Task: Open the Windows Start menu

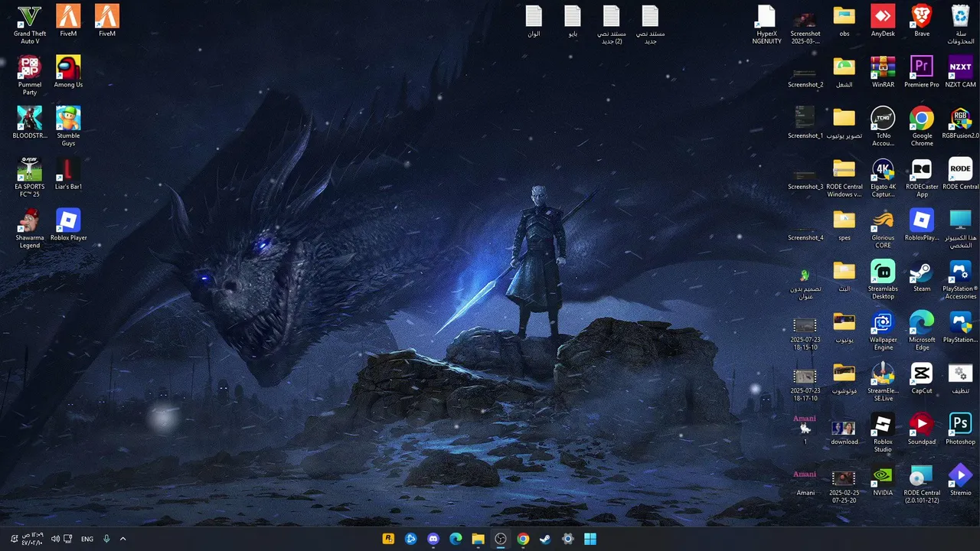Action: 590,539
